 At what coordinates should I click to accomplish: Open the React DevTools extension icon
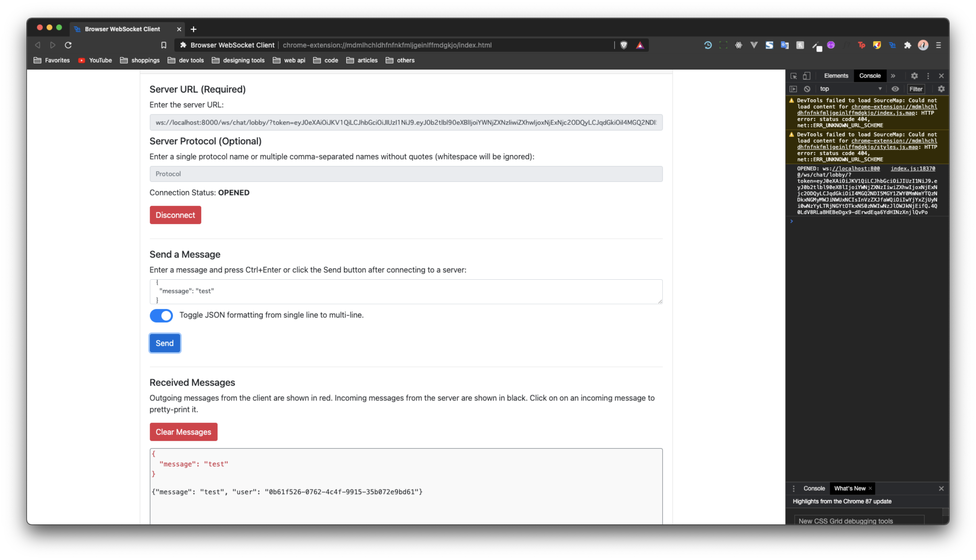(738, 45)
